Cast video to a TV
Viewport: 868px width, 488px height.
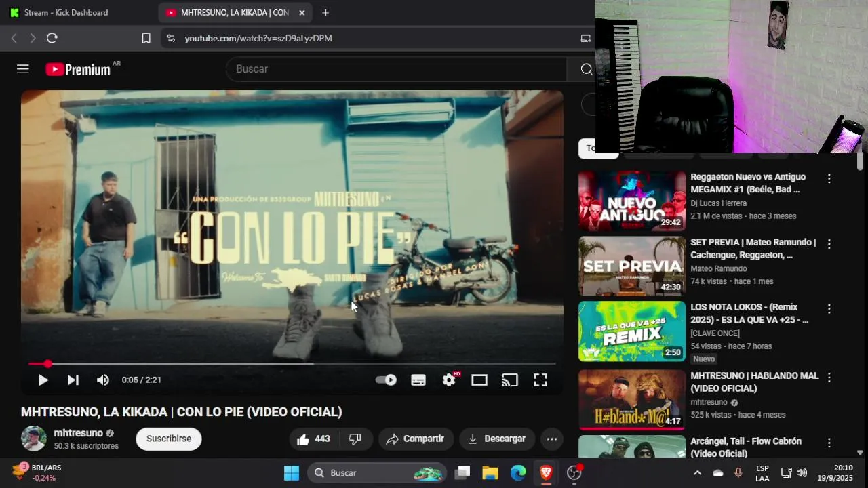pos(509,380)
